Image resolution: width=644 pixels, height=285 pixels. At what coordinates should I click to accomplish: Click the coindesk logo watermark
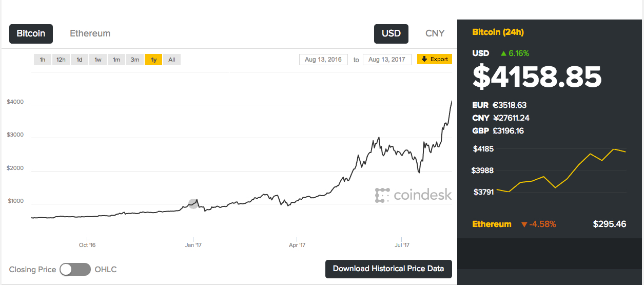(x=414, y=195)
